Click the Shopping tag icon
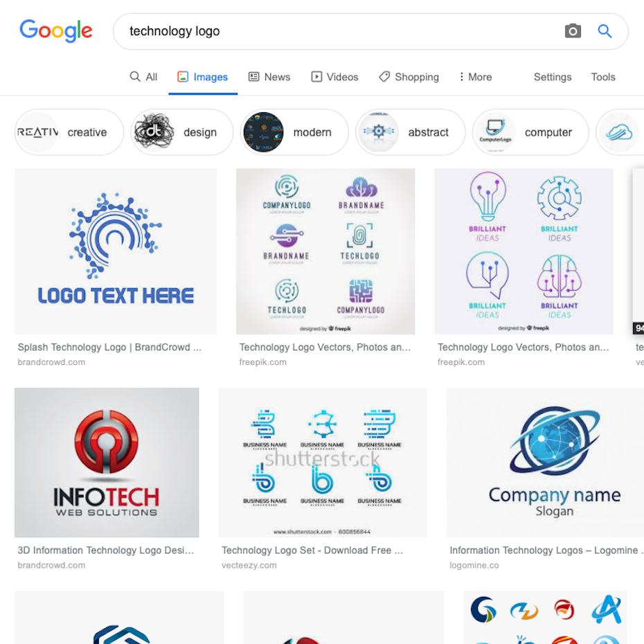 [384, 77]
